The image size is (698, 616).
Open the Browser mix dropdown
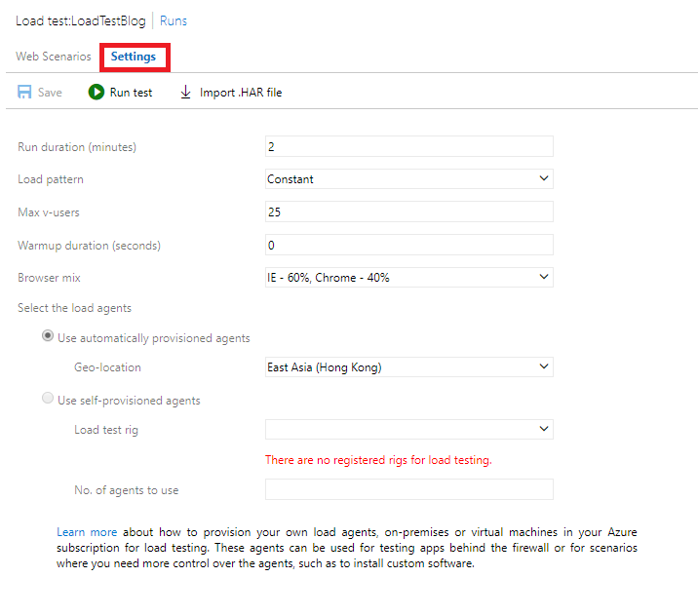click(409, 277)
